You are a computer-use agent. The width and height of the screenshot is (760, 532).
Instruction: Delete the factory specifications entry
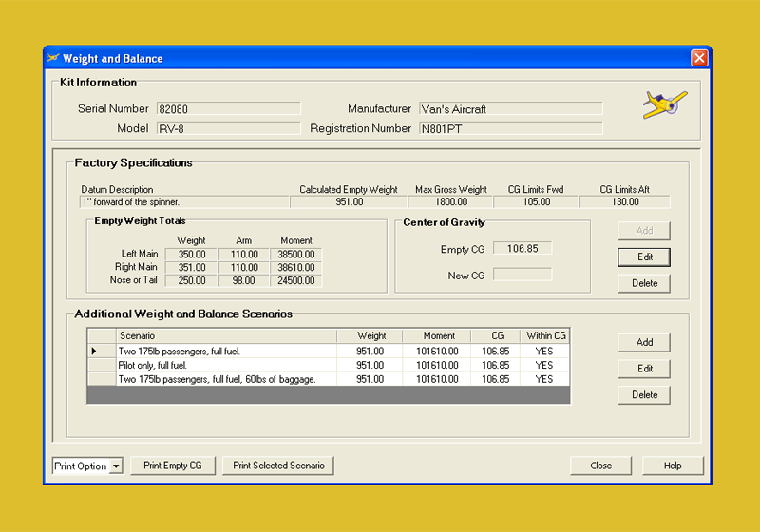click(644, 283)
